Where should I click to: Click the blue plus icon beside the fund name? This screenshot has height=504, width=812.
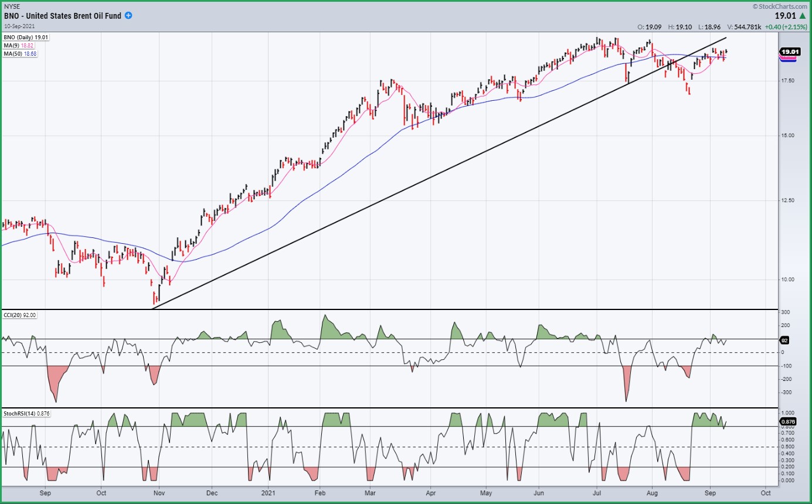(128, 16)
